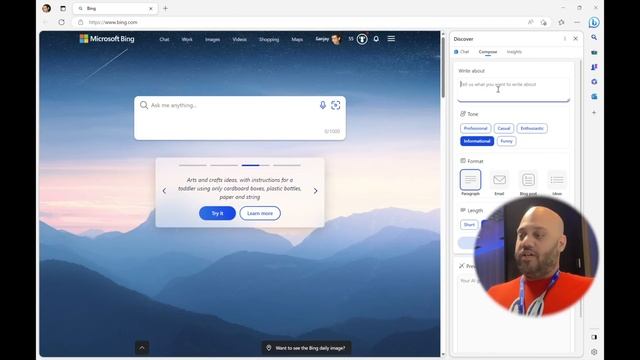Open a new browser tab

click(165, 8)
